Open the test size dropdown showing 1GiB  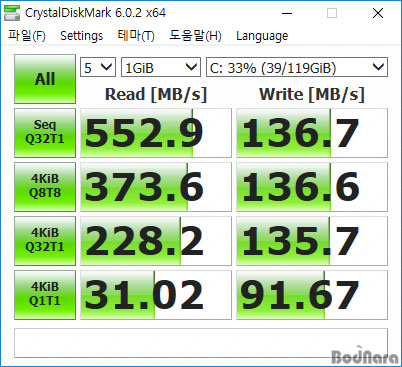point(161,67)
